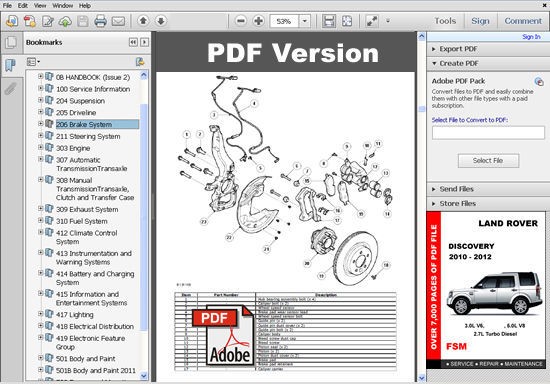
Task: Select the 100 Service Information bookmark
Action: click(x=93, y=89)
